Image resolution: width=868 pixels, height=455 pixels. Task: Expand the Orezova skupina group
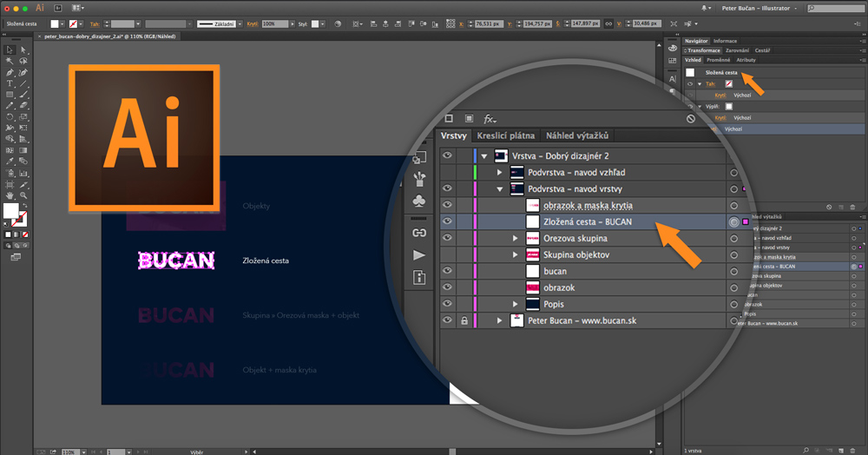click(x=516, y=238)
